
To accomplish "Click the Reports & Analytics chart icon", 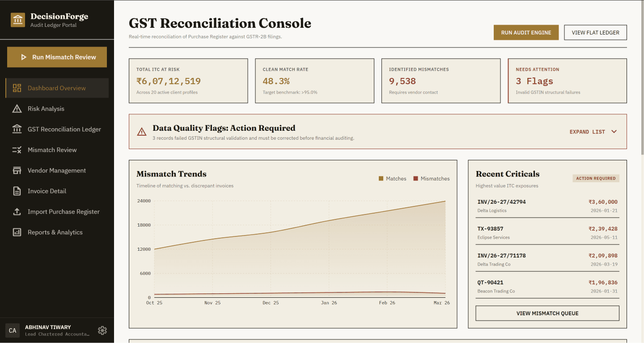I will pyautogui.click(x=17, y=232).
